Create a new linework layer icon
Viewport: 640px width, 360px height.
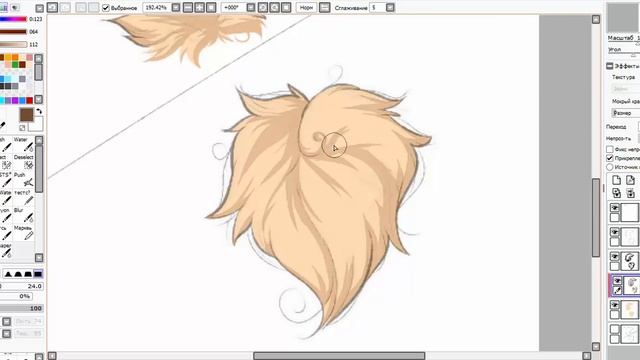point(630,180)
